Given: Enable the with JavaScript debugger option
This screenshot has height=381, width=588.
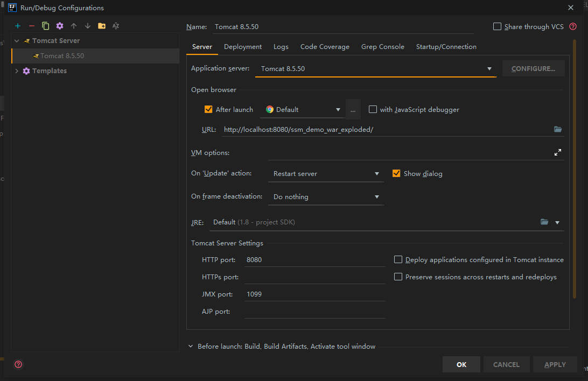Looking at the screenshot, I should click(373, 109).
